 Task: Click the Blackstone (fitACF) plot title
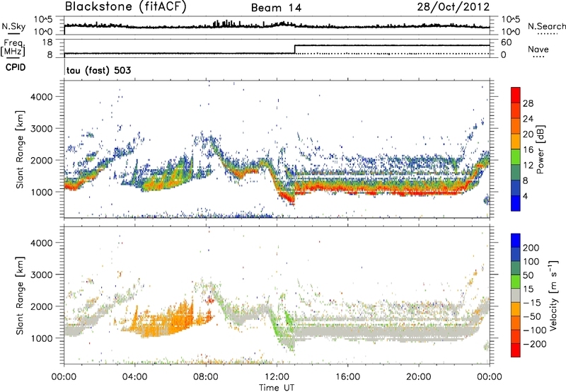point(125,7)
